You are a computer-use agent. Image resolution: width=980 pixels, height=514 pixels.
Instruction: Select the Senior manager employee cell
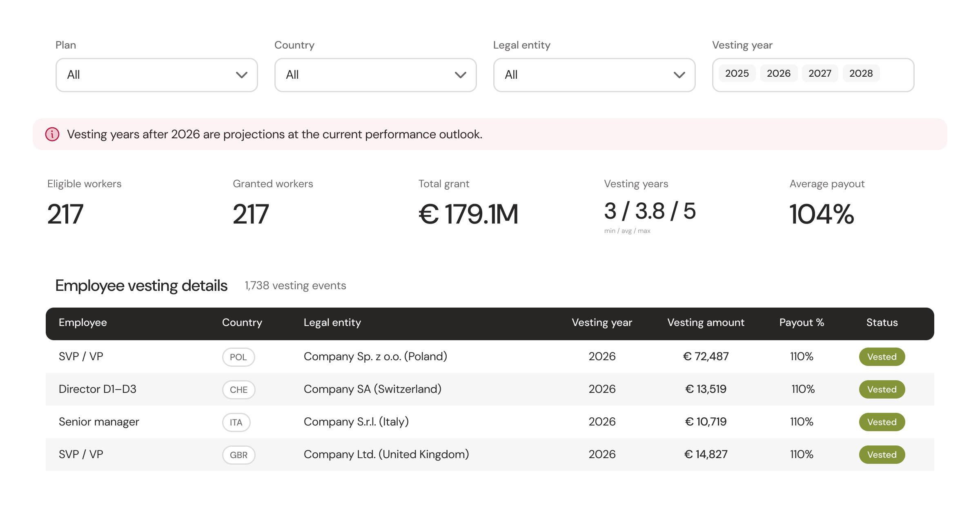[x=99, y=422]
